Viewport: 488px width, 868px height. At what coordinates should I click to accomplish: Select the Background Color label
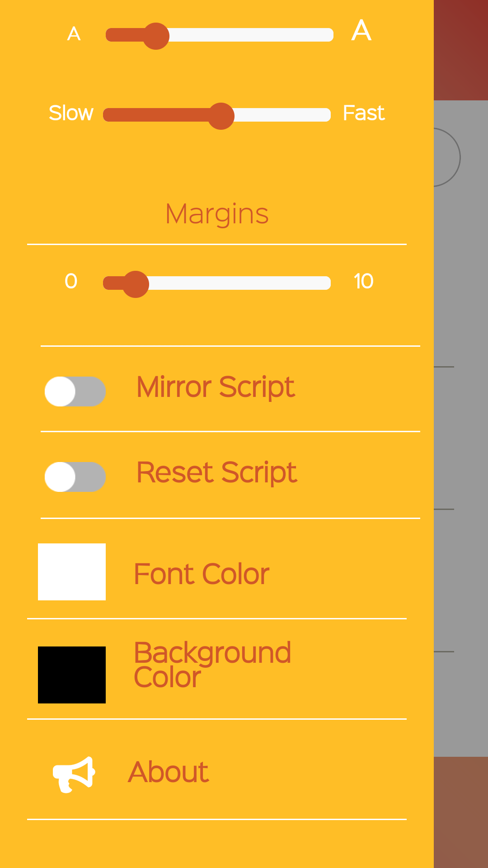(212, 665)
